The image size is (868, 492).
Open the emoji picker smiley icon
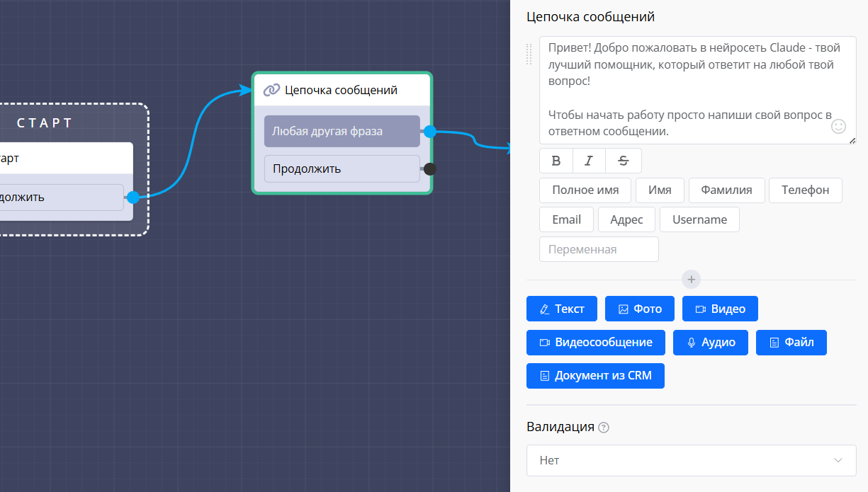(x=838, y=127)
